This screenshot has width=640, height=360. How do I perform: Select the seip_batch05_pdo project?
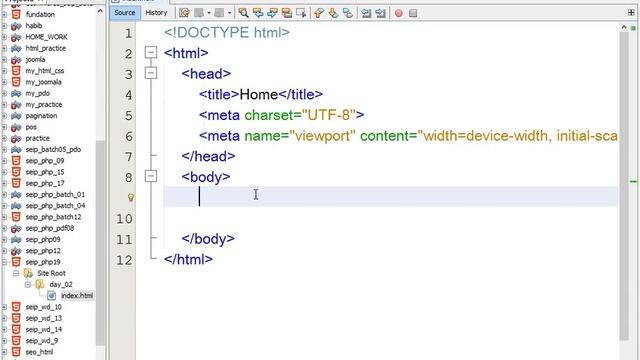click(x=53, y=149)
